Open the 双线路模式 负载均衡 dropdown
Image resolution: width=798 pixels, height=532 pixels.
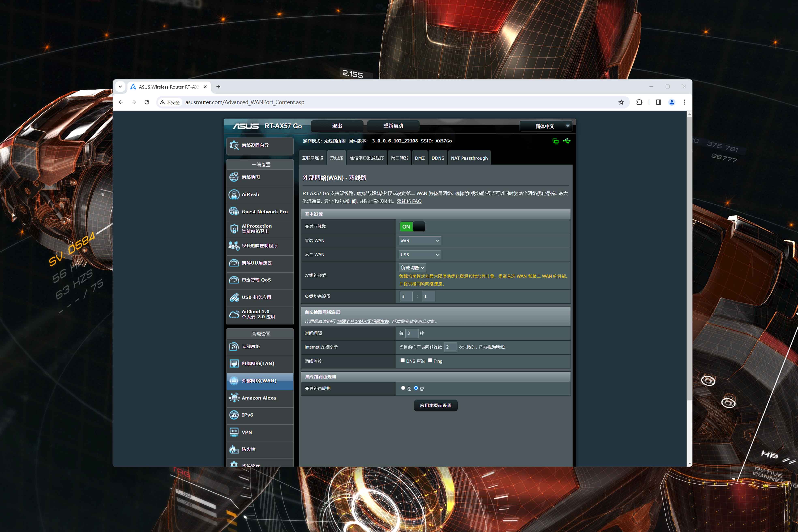click(412, 268)
